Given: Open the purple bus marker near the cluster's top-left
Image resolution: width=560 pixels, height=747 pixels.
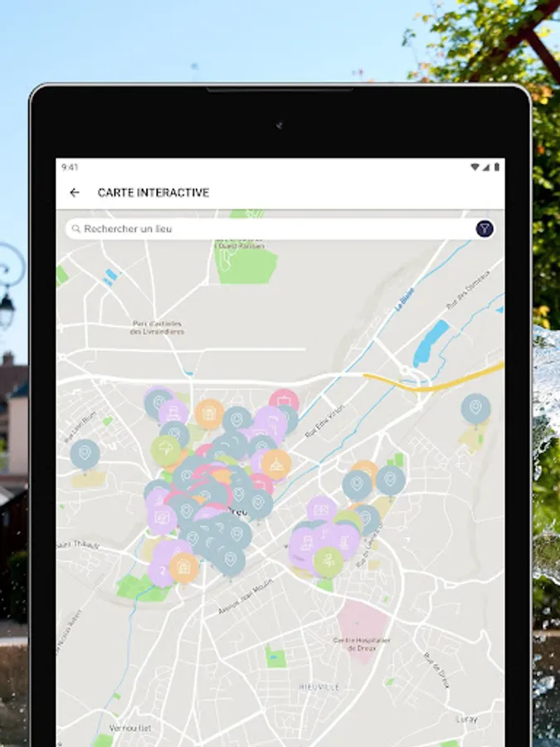Looking at the screenshot, I should 173,413.
